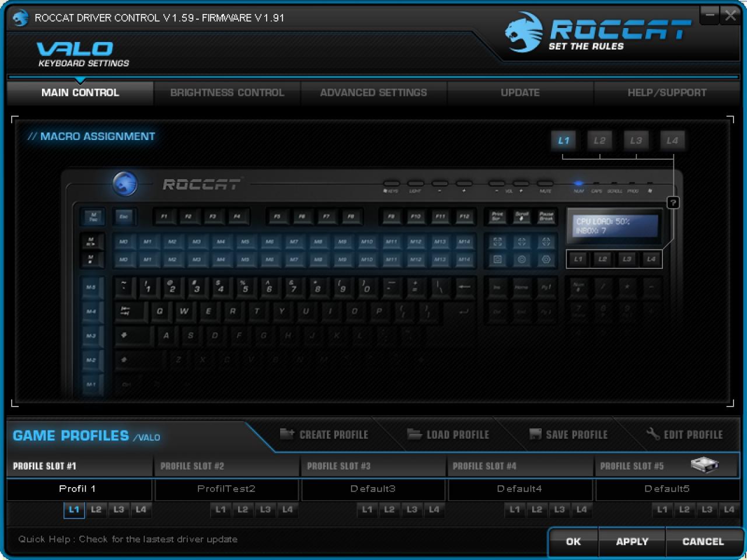
Task: Select the Profile Slot #4 header
Action: click(x=520, y=466)
